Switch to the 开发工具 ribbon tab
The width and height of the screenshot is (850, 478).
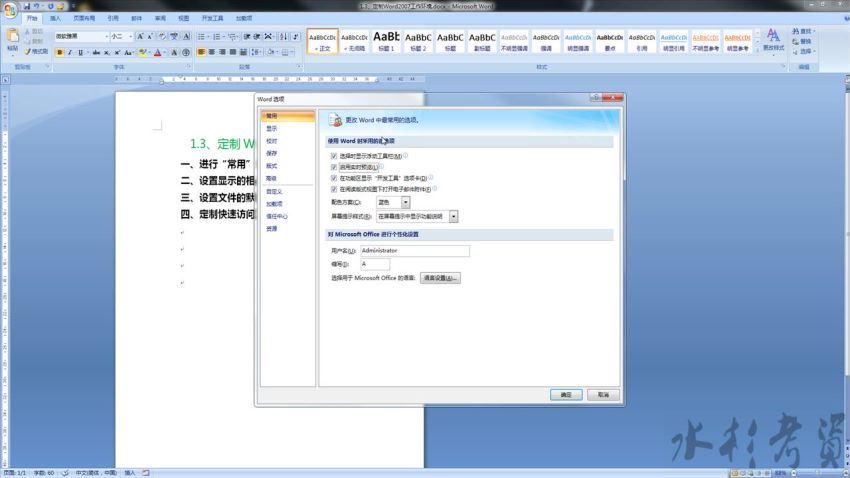coord(212,18)
